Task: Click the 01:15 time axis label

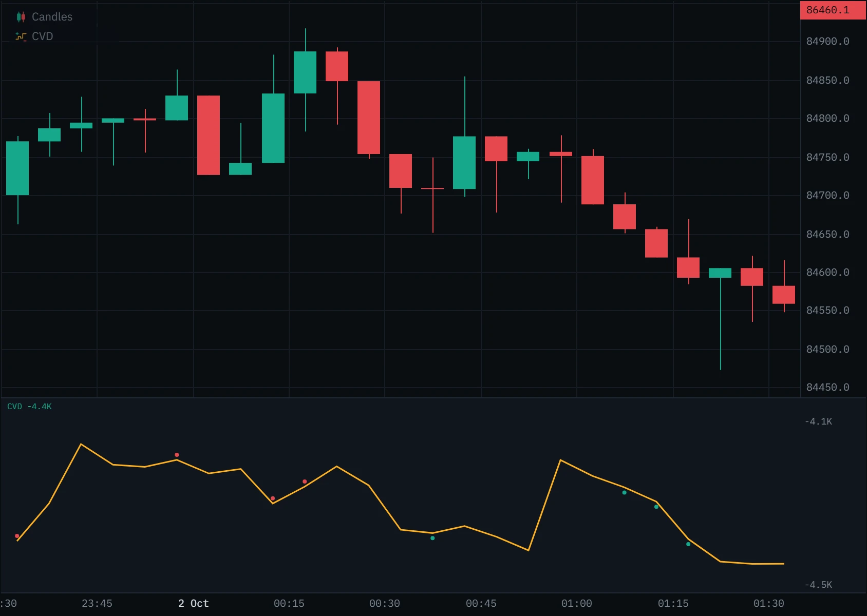Action: click(673, 603)
